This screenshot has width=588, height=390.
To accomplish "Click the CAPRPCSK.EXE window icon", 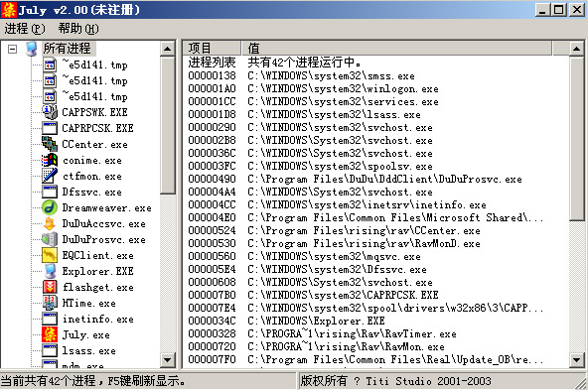I will 50,128.
